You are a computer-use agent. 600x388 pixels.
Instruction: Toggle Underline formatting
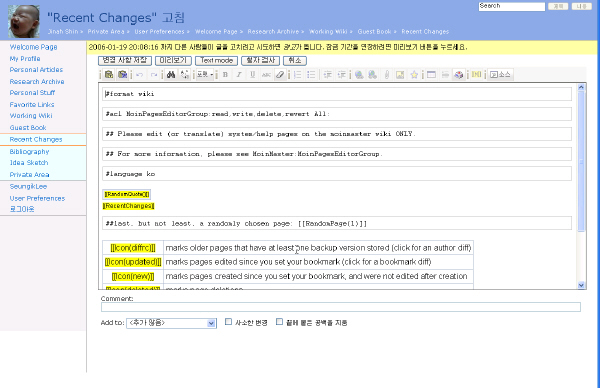click(x=253, y=75)
